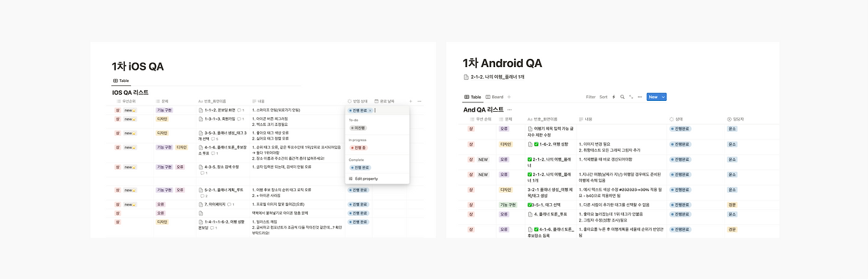Click Filter in Android QA toolbar

(x=591, y=97)
